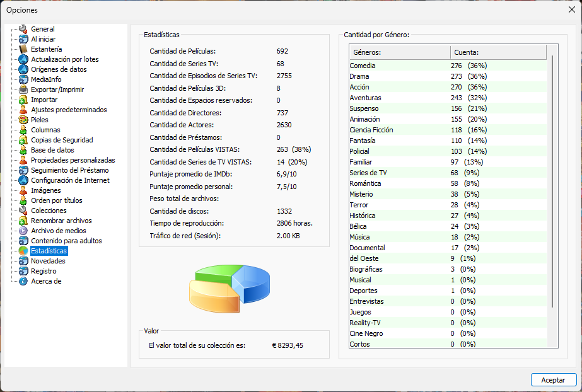Open Copias de Seguridad settings
582x392 pixels.
tap(62, 140)
